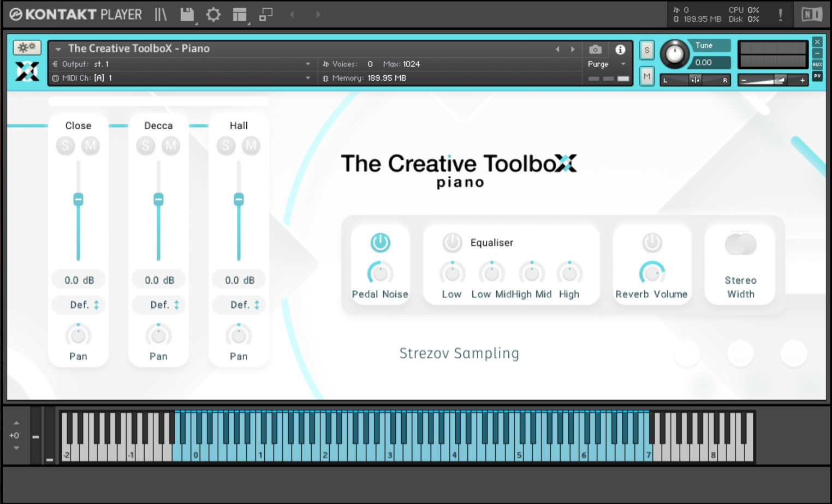Open instrument name dropdown arrow
Screen dimensions: 832x504
(x=58, y=49)
